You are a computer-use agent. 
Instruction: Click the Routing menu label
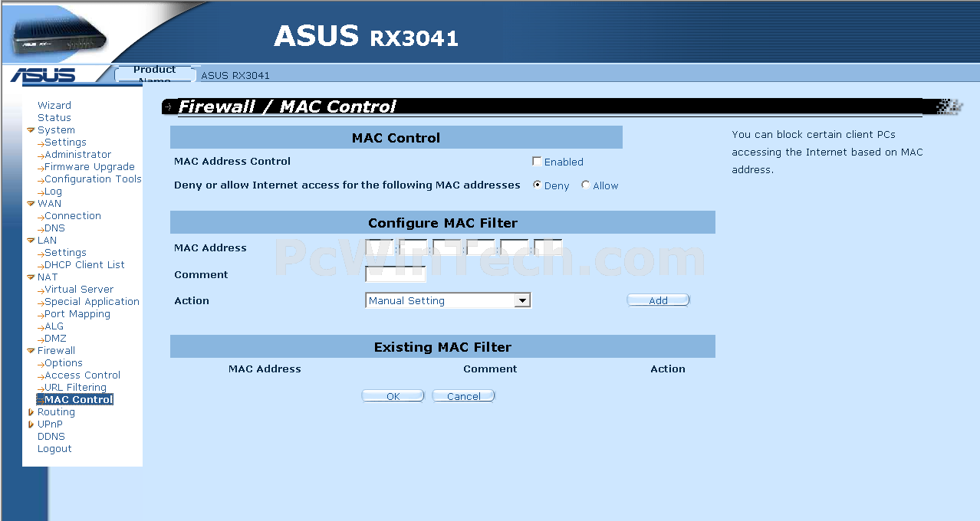(x=56, y=412)
